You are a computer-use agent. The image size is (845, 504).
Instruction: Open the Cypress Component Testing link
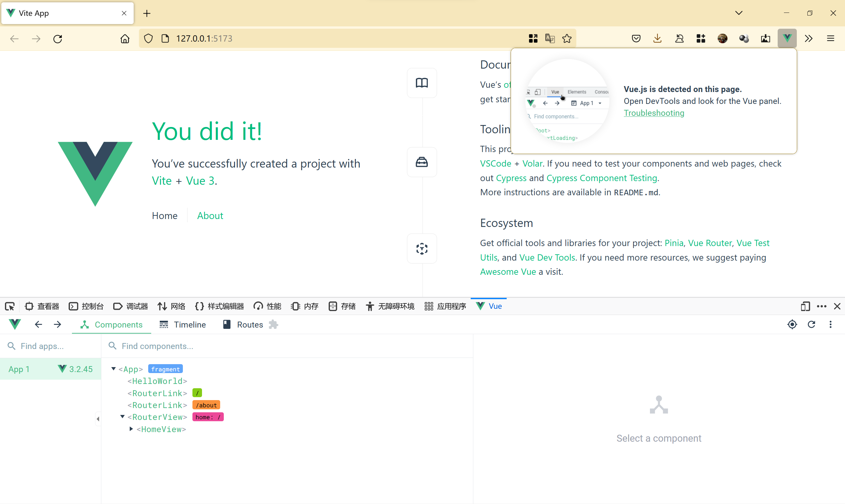click(602, 178)
